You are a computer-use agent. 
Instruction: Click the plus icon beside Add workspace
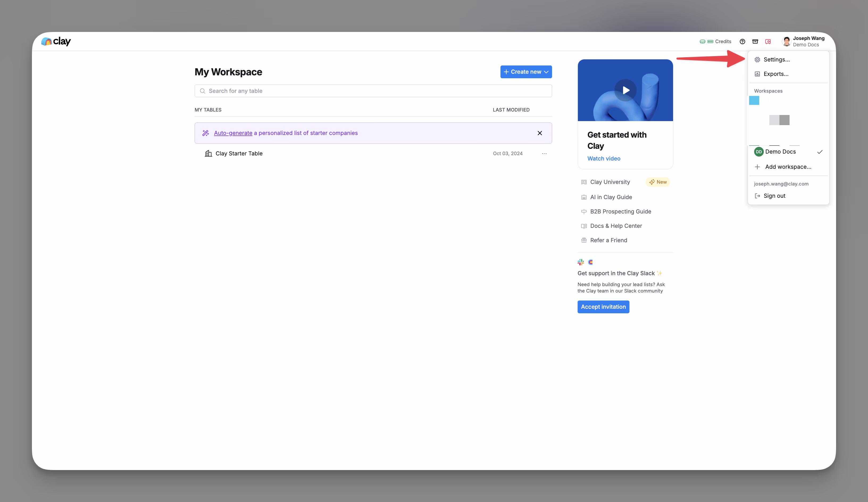point(757,167)
